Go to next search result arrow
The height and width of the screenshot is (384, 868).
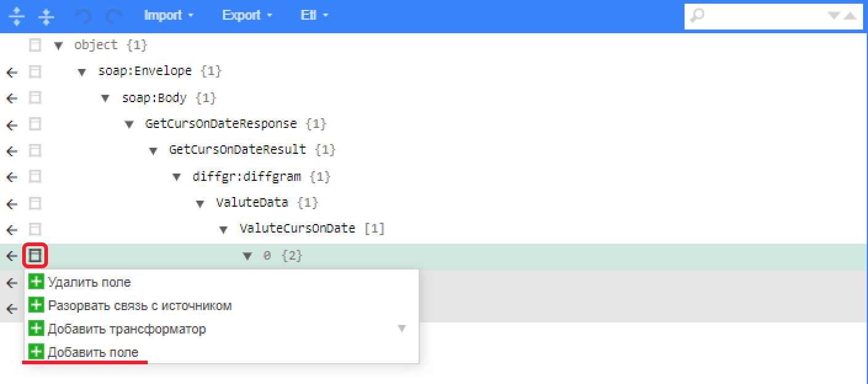point(834,16)
